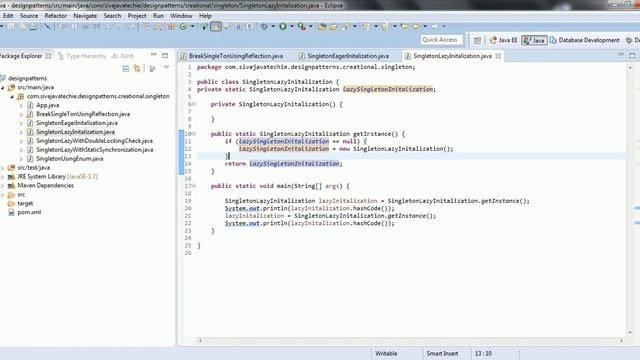This screenshot has width=640, height=360.
Task: Select the target folder
Action: pyautogui.click(x=25, y=203)
